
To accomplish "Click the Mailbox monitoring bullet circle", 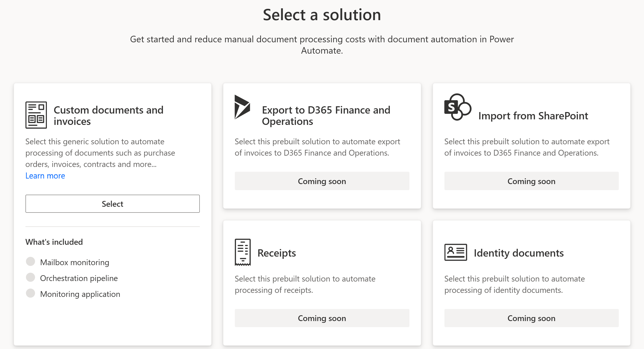I will (x=30, y=261).
